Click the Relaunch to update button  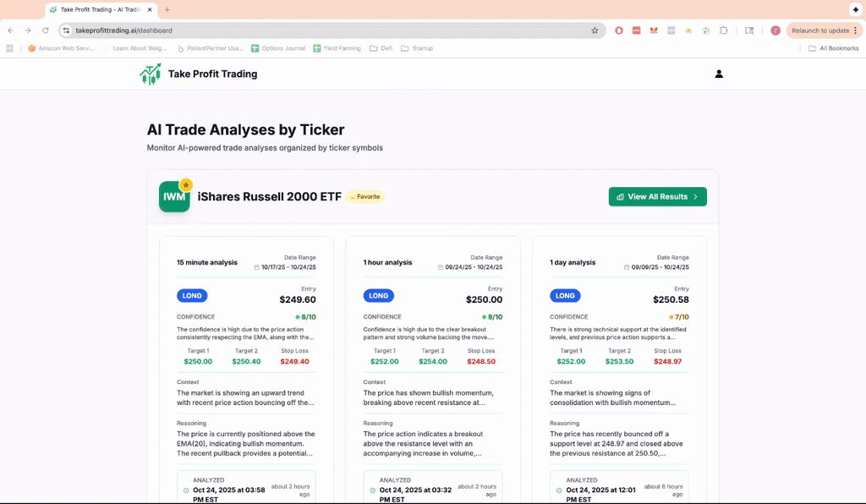pyautogui.click(x=819, y=30)
